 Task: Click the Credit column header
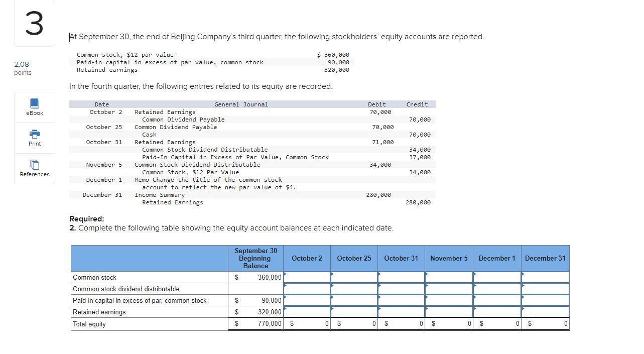pos(417,104)
